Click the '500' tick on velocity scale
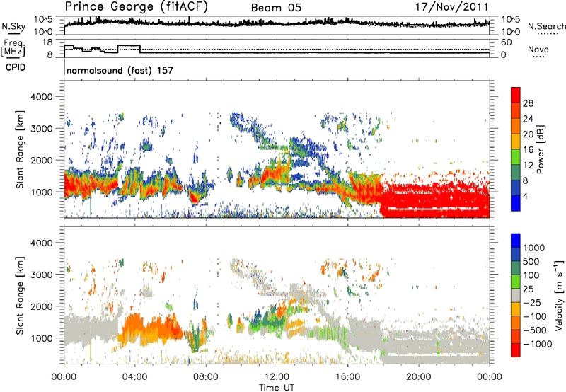Screen dimensions: 566x392 pos(533,261)
